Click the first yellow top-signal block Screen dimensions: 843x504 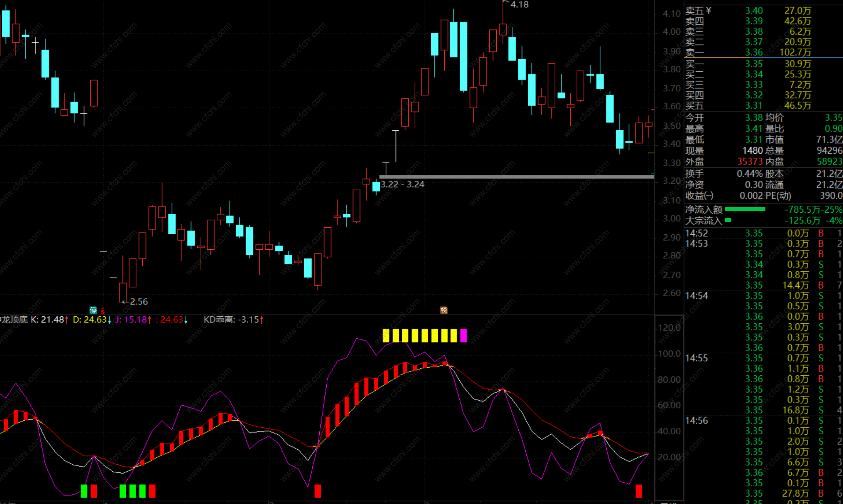click(386, 336)
